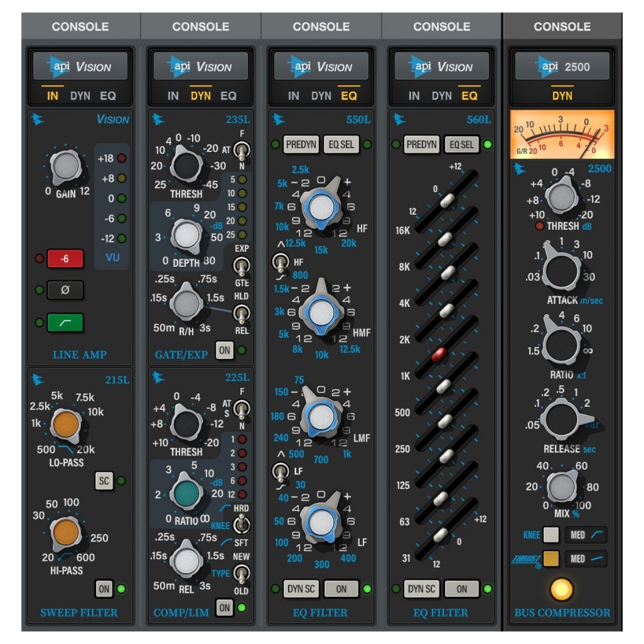Image resolution: width=644 pixels, height=644 pixels.
Task: Open the KNEE MED selector
Action: pyautogui.click(x=586, y=535)
